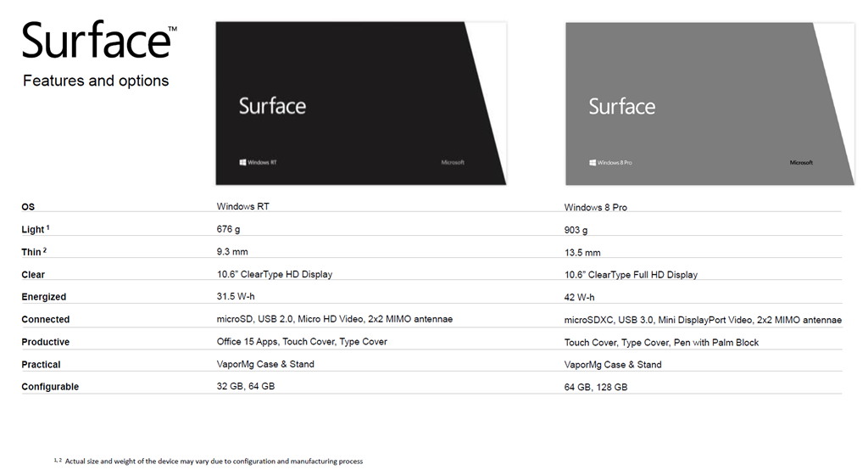Image resolution: width=868 pixels, height=470 pixels.
Task: Click the 'Features and options' subtitle
Action: coord(96,81)
